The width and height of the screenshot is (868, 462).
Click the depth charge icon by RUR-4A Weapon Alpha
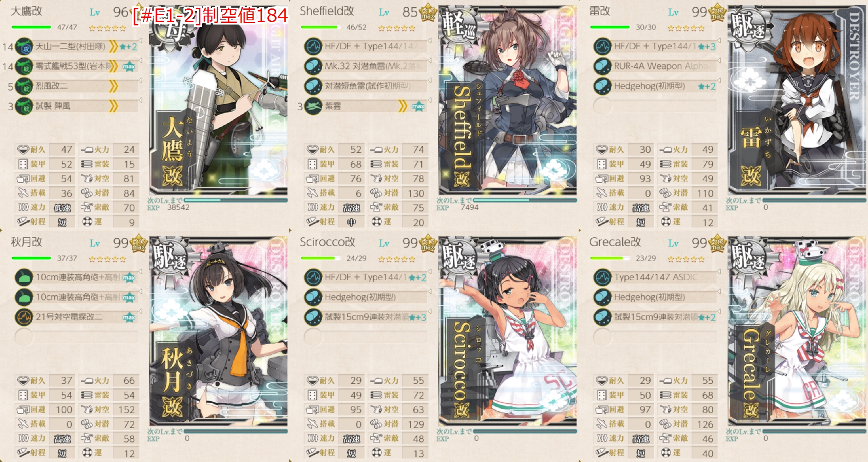pyautogui.click(x=602, y=66)
